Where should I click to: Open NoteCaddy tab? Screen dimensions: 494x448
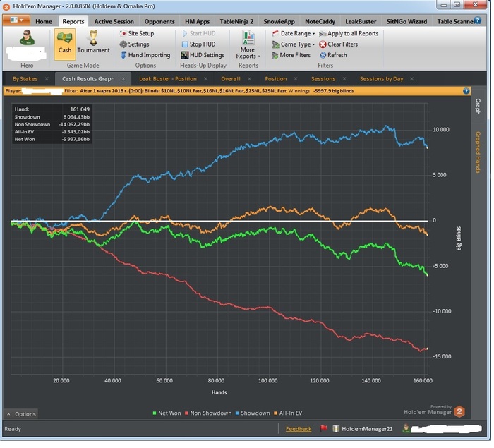(x=320, y=21)
